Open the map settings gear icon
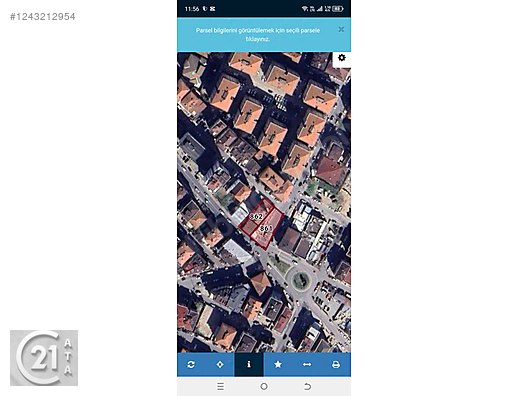Screen dimensions: 528x396 click(x=341, y=58)
